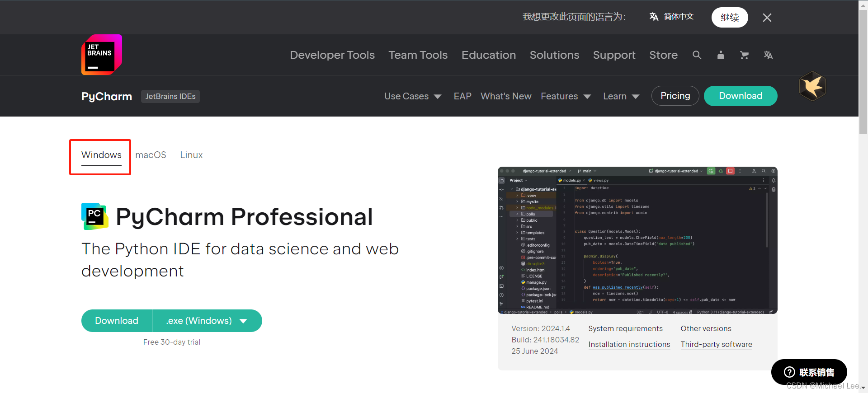Click the PyCharm product title
The width and height of the screenshot is (868, 393).
coord(107,96)
